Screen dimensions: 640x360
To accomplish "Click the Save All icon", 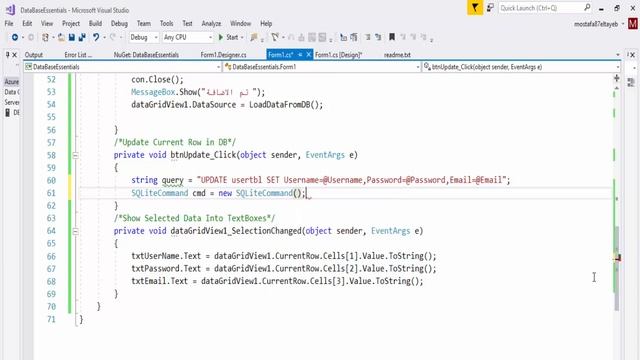I will click(82, 37).
